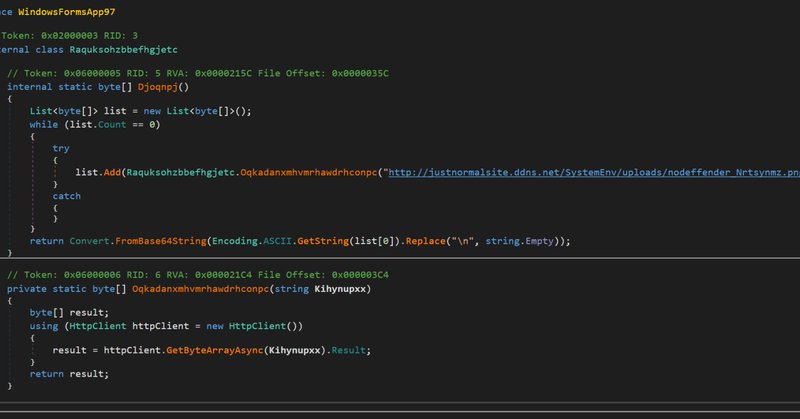Click the Replace method call
Image resolution: width=800 pixels, height=419 pixels.
(426, 241)
